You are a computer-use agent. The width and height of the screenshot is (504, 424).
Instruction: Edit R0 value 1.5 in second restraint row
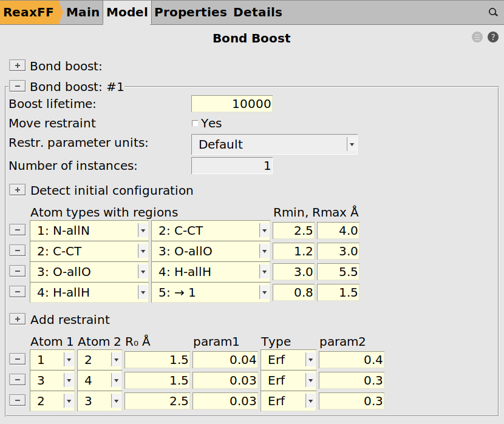click(157, 380)
